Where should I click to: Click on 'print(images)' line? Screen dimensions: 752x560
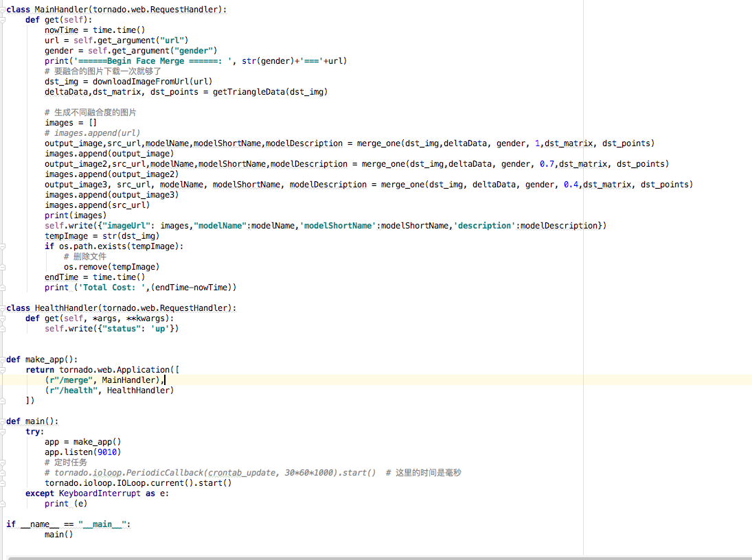[x=76, y=215]
